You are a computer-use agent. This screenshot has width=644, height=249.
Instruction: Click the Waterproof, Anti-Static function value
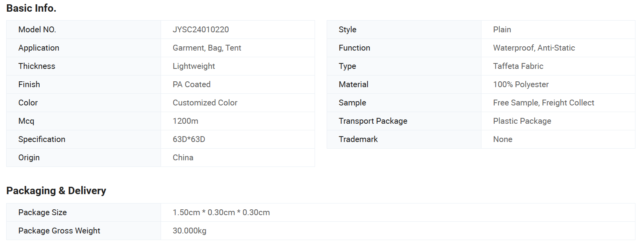pyautogui.click(x=534, y=48)
